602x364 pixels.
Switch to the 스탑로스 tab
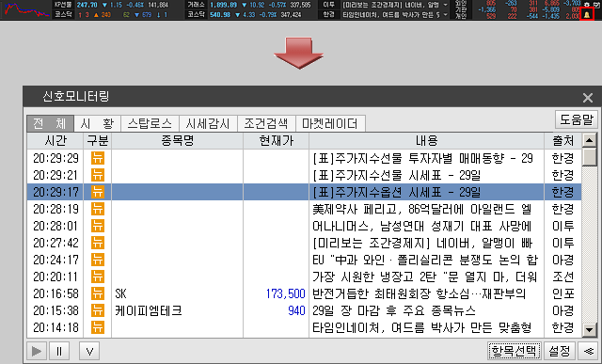(x=150, y=123)
